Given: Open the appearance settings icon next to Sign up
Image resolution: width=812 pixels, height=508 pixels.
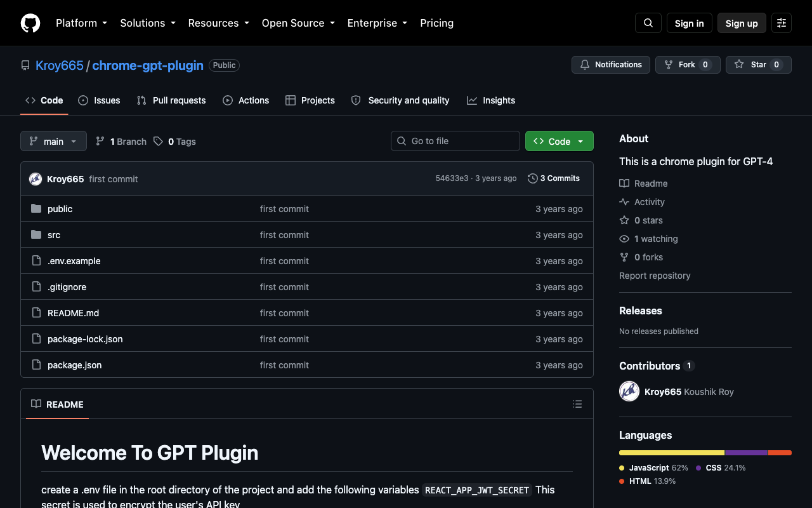Looking at the screenshot, I should point(782,23).
